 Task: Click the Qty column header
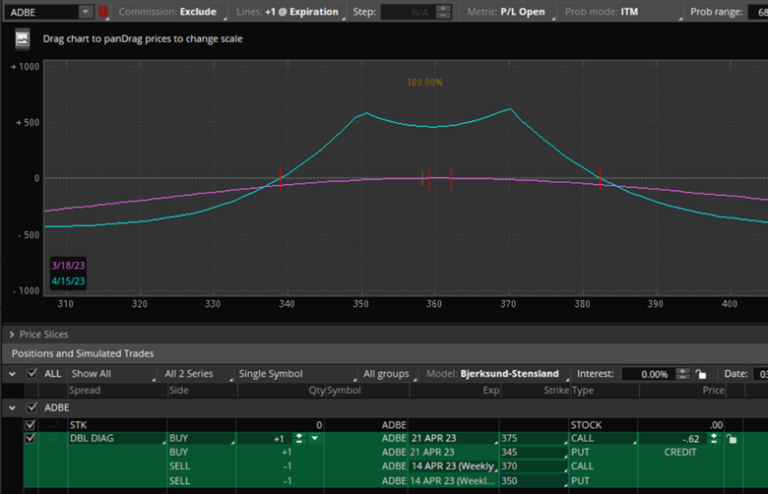coord(317,390)
